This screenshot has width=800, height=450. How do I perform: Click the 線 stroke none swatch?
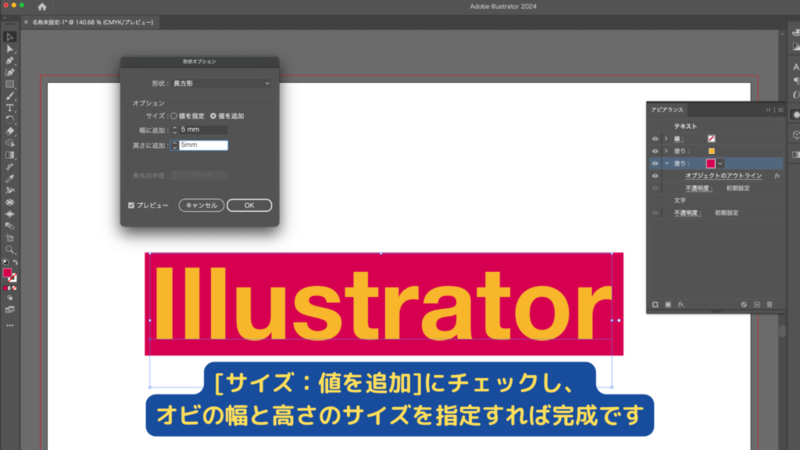[711, 139]
